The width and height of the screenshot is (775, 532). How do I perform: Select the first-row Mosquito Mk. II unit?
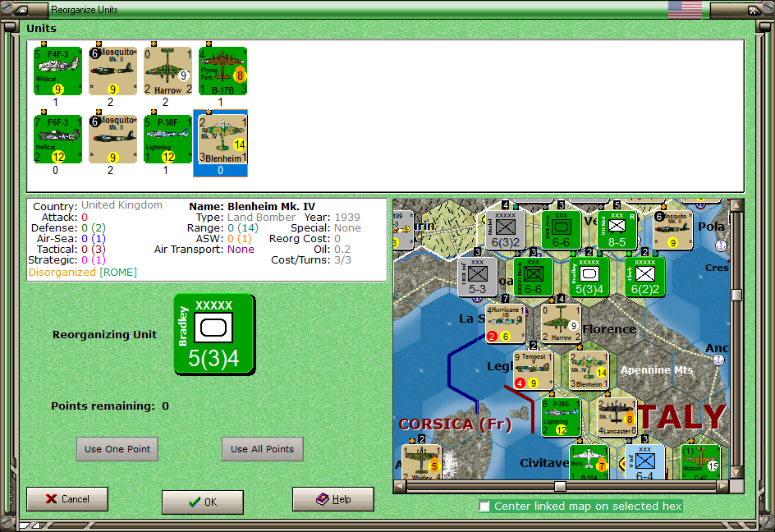coord(112,71)
